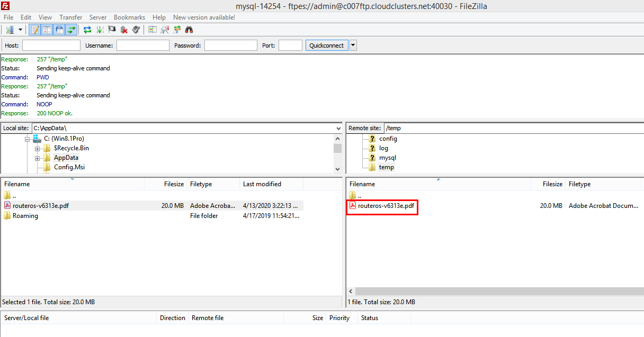Open remote file search binoculars icon

[x=189, y=30]
